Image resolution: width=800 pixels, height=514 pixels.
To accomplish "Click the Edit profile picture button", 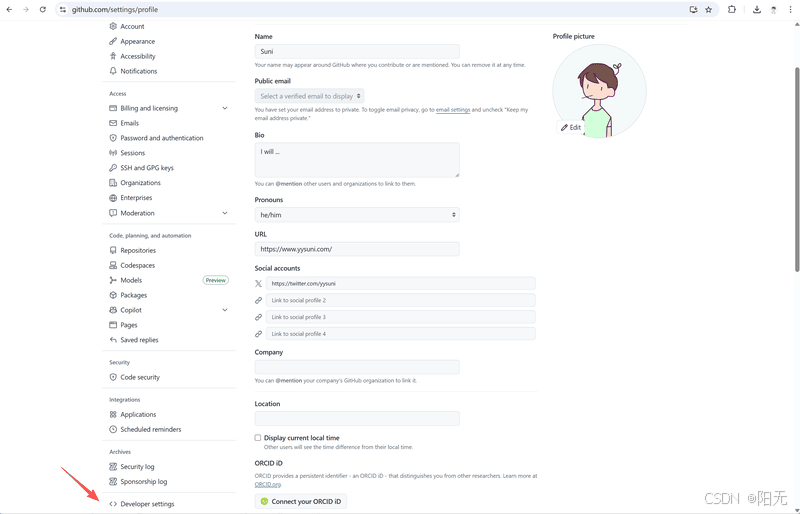I will (x=571, y=128).
